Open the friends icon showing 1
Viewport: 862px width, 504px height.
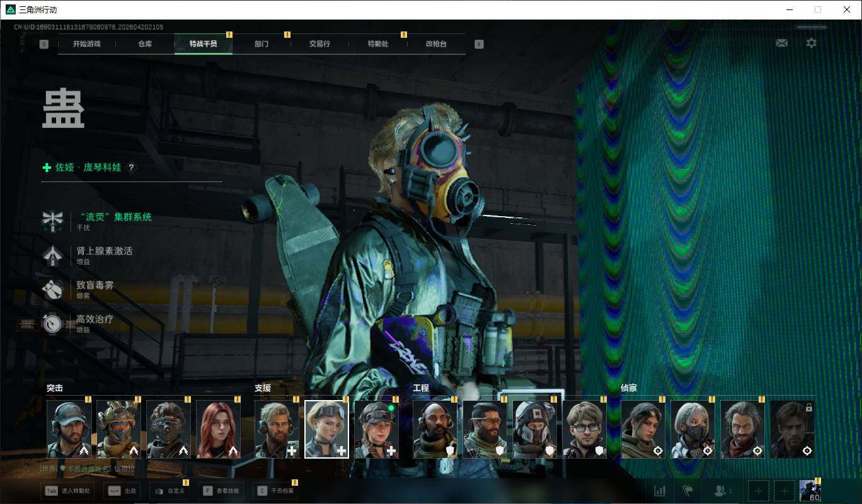pyautogui.click(x=722, y=491)
